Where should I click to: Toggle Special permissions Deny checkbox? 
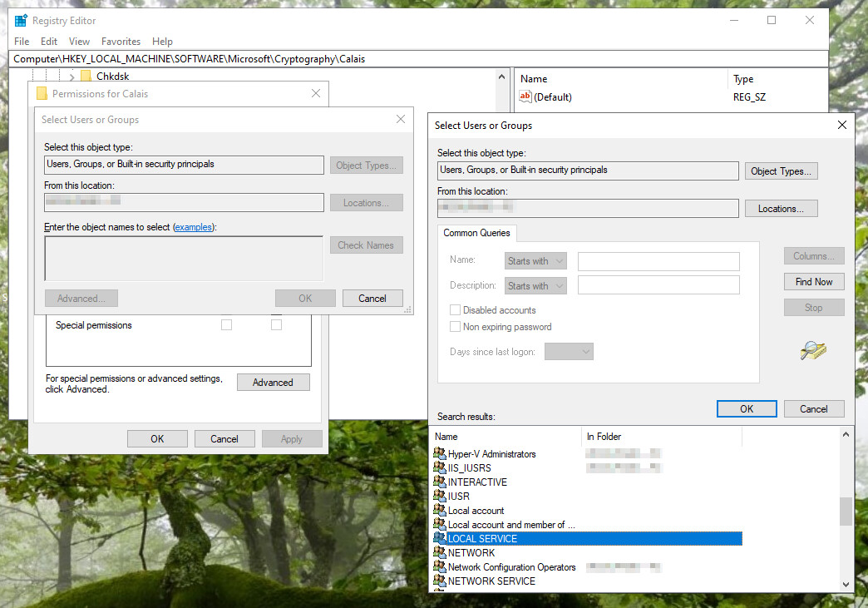[x=276, y=324]
